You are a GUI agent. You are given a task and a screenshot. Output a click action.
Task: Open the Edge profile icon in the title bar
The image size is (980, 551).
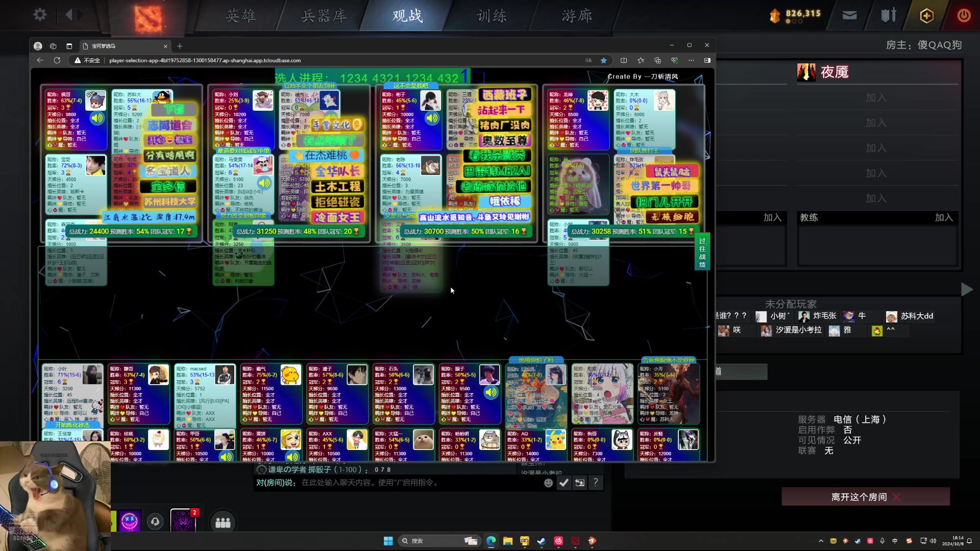pyautogui.click(x=38, y=46)
